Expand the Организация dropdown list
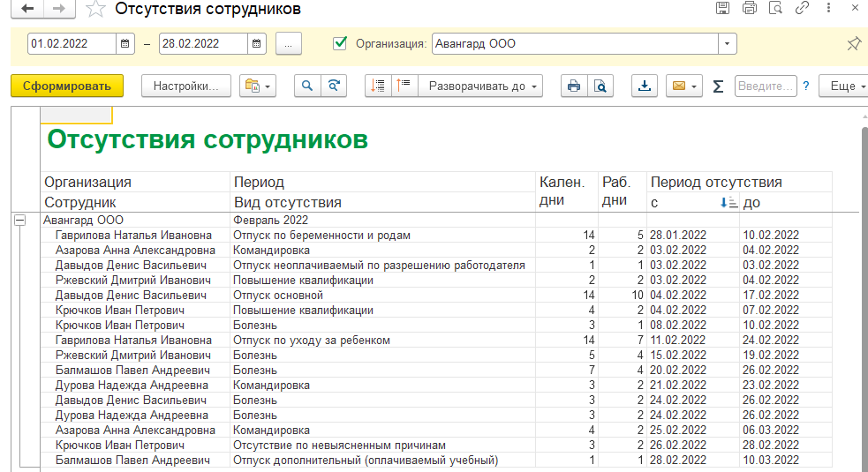Viewport: 868px width, 472px height. (x=727, y=43)
